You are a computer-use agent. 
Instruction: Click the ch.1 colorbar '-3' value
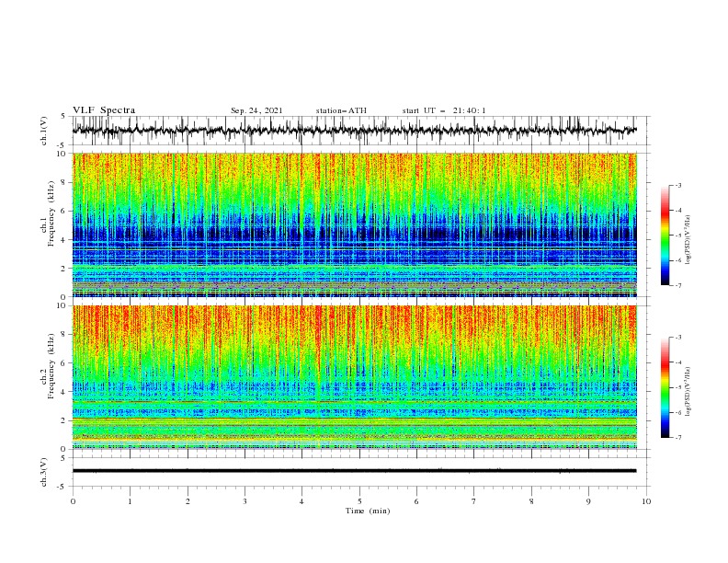(x=677, y=185)
